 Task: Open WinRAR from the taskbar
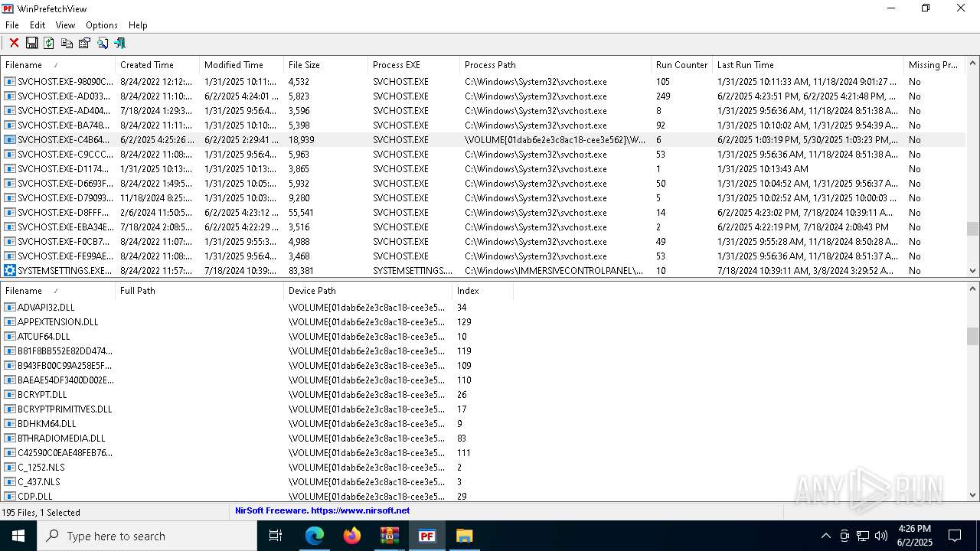(390, 536)
